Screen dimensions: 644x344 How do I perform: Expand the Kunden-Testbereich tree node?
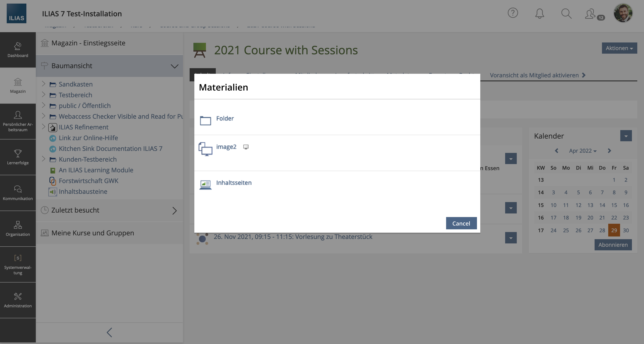(x=44, y=159)
